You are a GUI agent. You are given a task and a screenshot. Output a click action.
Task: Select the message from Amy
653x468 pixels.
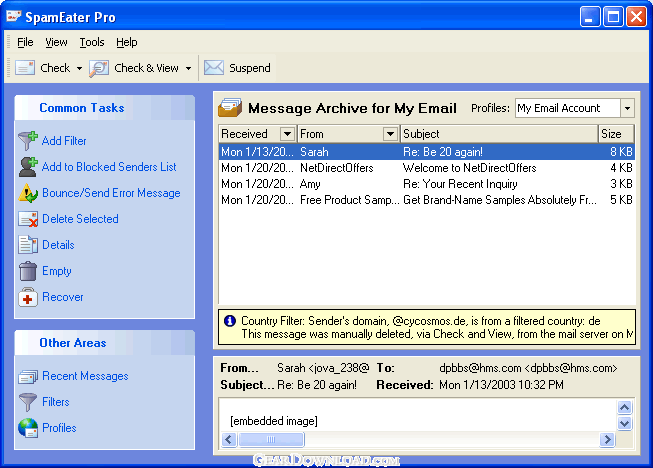coord(426,184)
